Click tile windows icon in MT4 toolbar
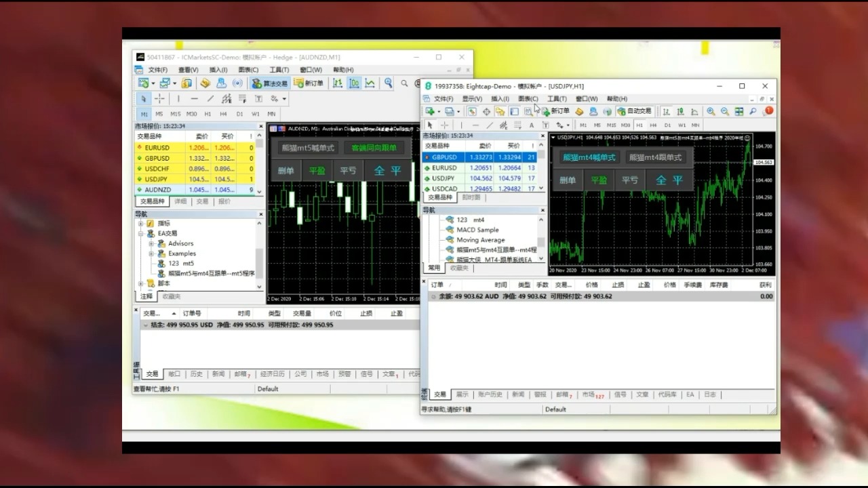 coord(739,111)
